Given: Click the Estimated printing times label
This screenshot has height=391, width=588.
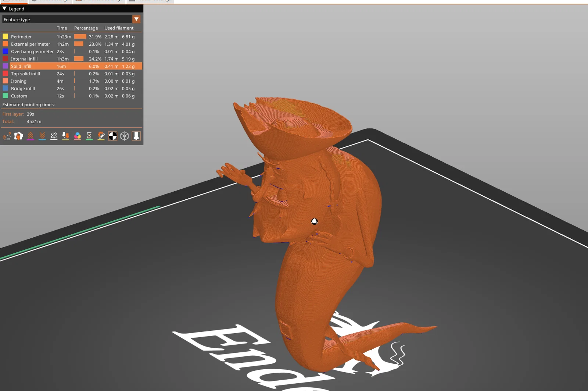Looking at the screenshot, I should click(29, 105).
